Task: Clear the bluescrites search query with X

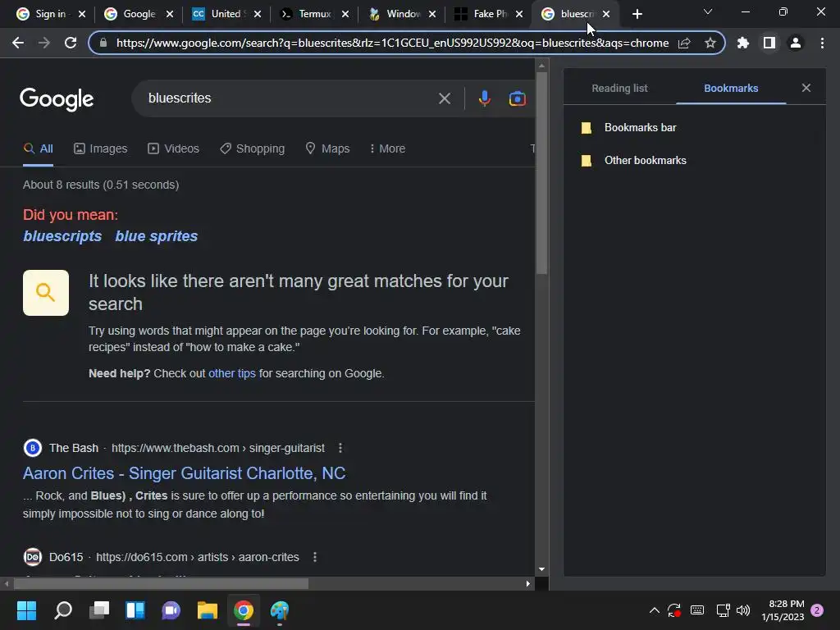Action: [445, 98]
